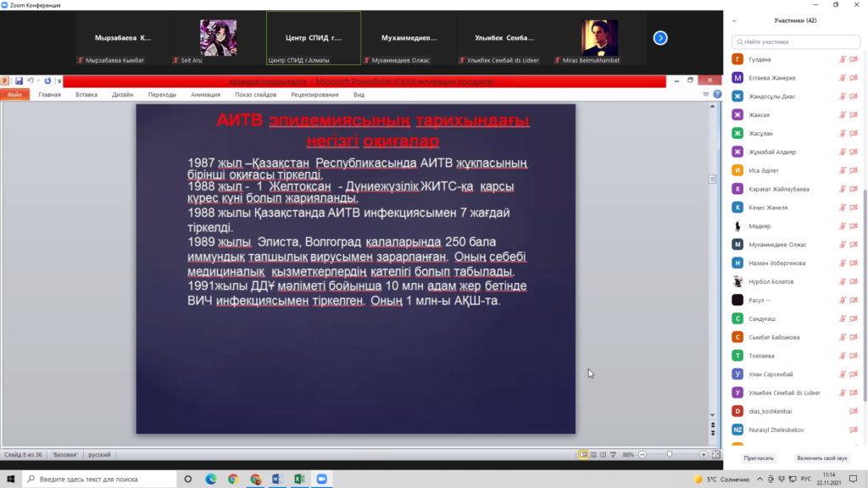
Task: Toggle microphone icon for Токпаева
Action: [x=843, y=356]
